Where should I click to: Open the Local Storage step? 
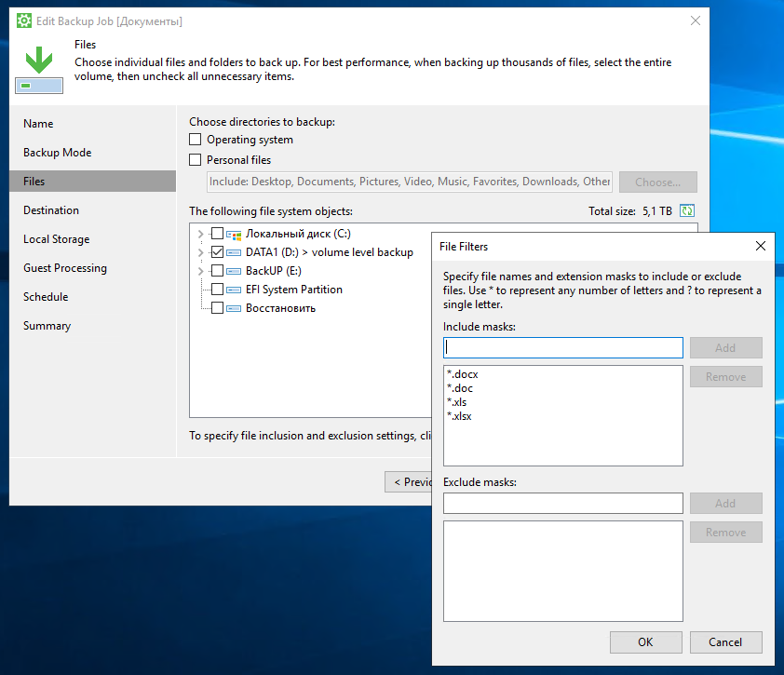coord(92,239)
